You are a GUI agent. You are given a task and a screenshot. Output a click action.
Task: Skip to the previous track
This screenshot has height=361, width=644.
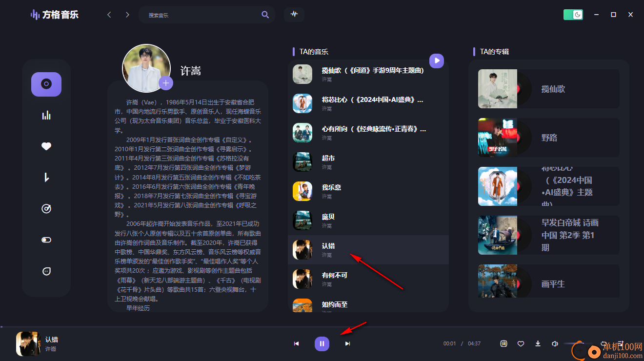pos(296,344)
